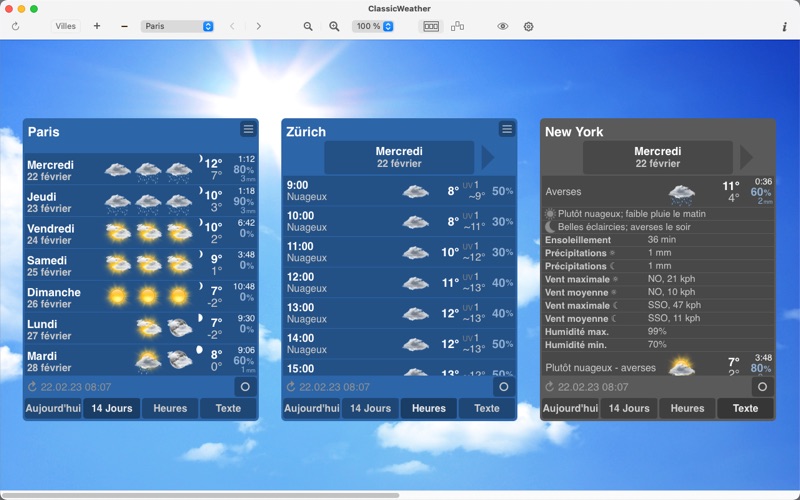The height and width of the screenshot is (500, 800).
Task: Click the refresh icon in the toolbar
Action: (x=15, y=26)
